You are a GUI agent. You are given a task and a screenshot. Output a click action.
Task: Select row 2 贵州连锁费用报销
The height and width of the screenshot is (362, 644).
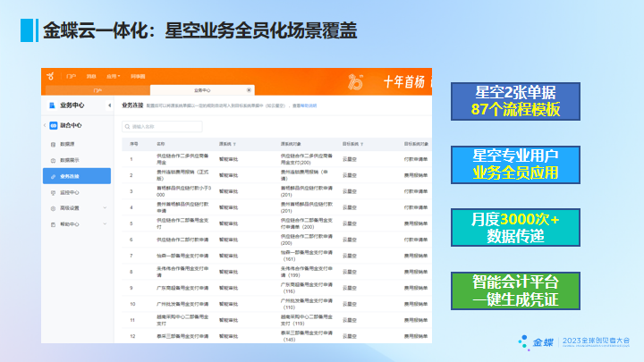(x=276, y=175)
